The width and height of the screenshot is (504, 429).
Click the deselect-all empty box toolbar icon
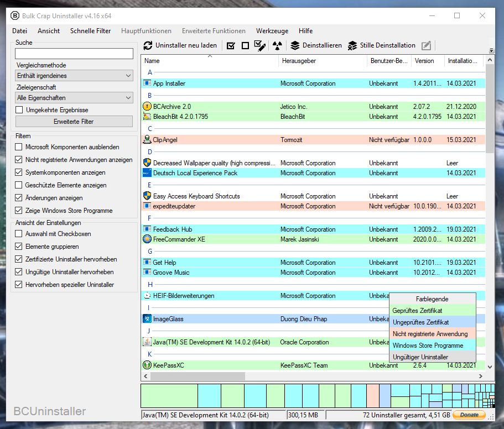245,45
